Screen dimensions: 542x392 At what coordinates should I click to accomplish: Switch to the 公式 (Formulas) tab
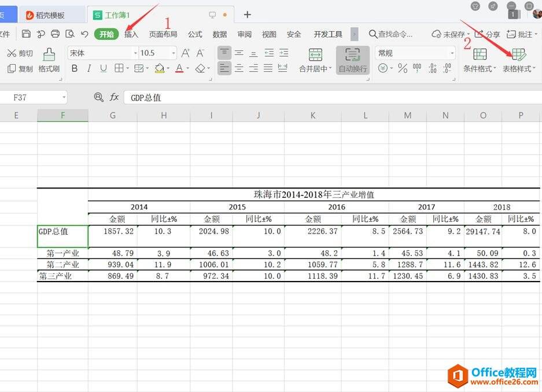[x=195, y=34]
